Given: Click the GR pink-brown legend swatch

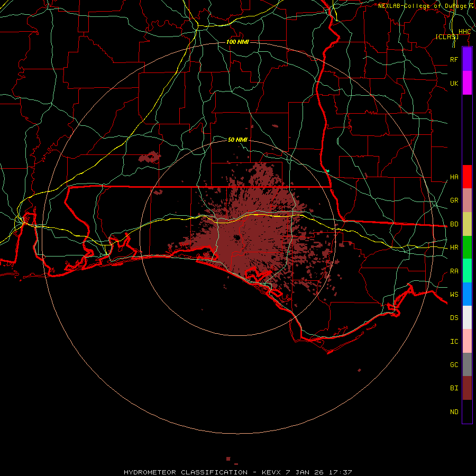Looking at the screenshot, I should [467, 200].
